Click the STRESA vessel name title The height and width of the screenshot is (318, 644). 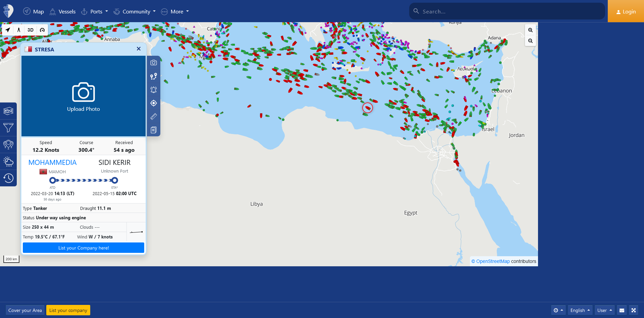tap(44, 49)
